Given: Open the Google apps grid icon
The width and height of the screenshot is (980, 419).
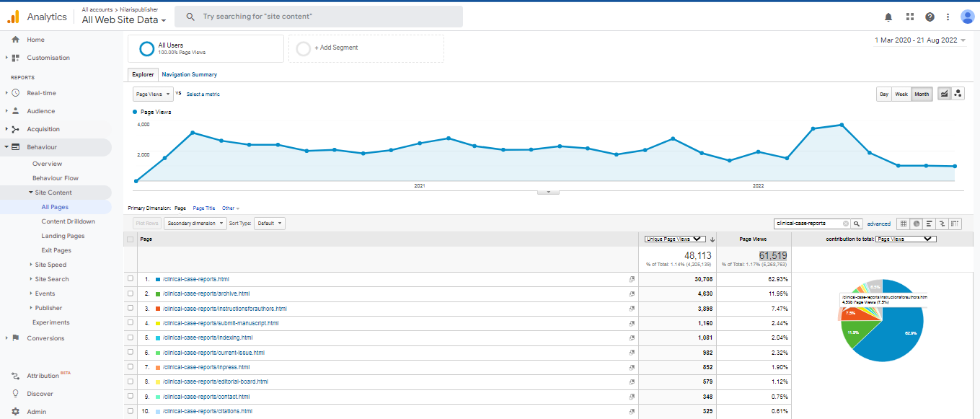Looking at the screenshot, I should tap(909, 17).
